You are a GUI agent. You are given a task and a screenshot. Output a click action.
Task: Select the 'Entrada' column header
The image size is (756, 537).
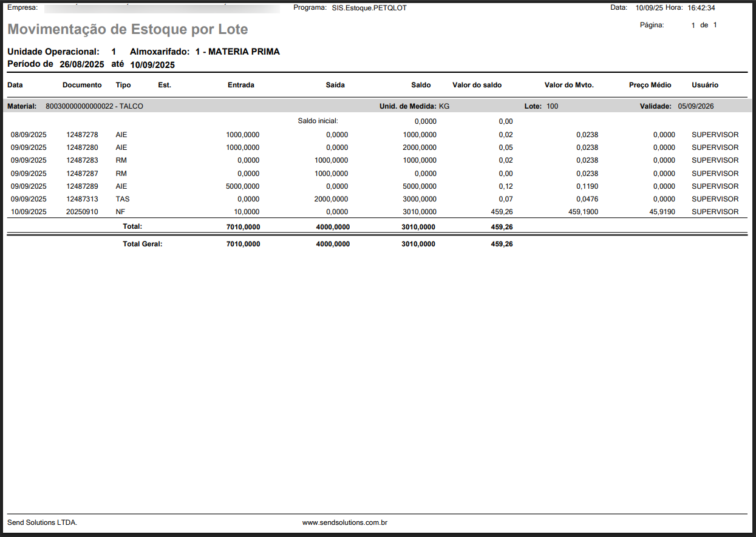click(240, 85)
